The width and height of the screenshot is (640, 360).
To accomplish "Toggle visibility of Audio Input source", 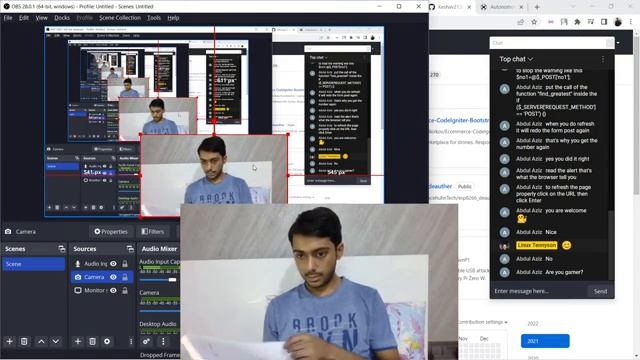I will click(113, 264).
